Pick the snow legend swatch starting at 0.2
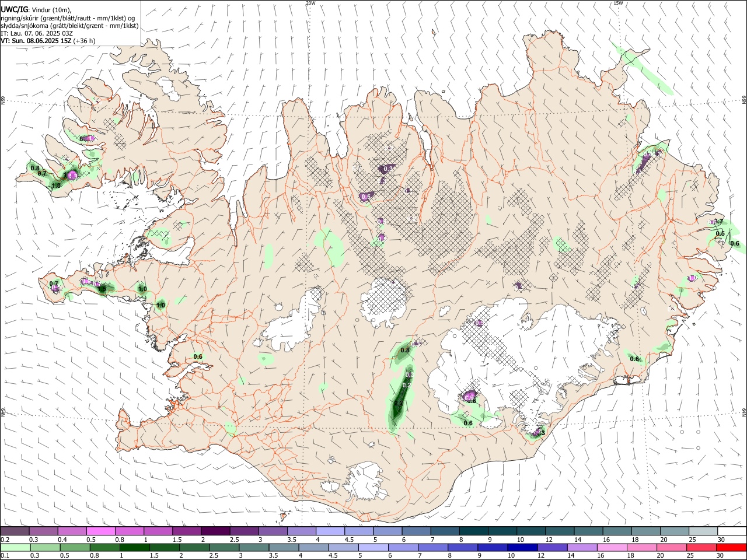747x560 pixels. point(15,531)
